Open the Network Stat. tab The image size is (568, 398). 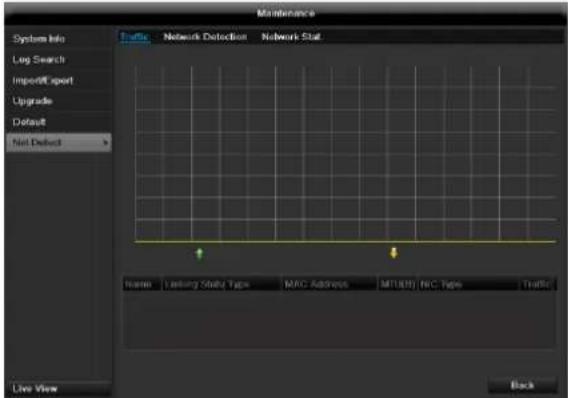click(291, 37)
